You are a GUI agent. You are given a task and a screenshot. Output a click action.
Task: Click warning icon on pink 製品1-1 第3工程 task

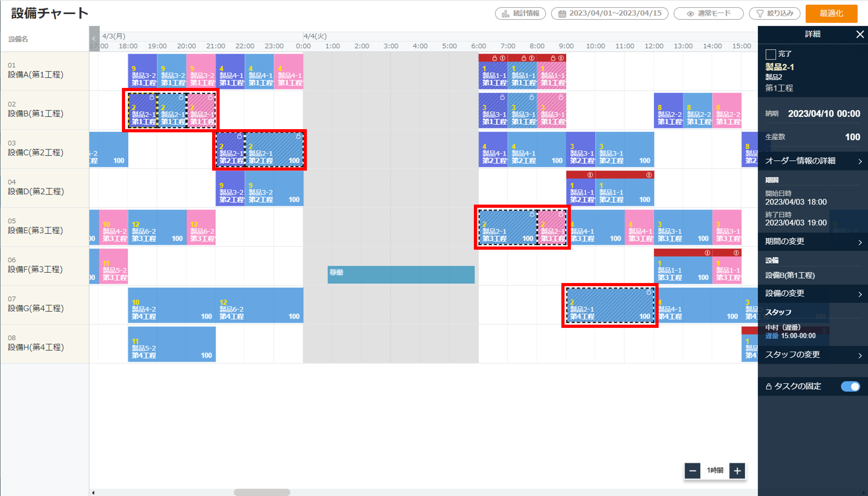pos(736,253)
